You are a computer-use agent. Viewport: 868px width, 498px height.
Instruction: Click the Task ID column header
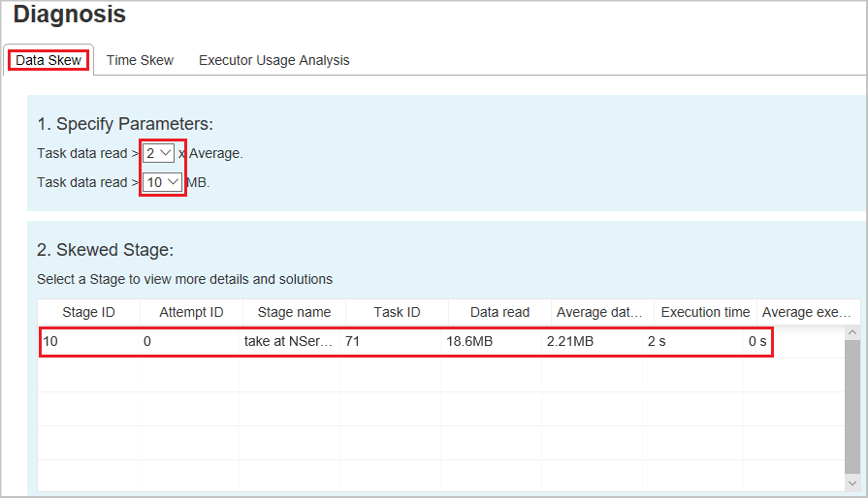pyautogui.click(x=397, y=312)
